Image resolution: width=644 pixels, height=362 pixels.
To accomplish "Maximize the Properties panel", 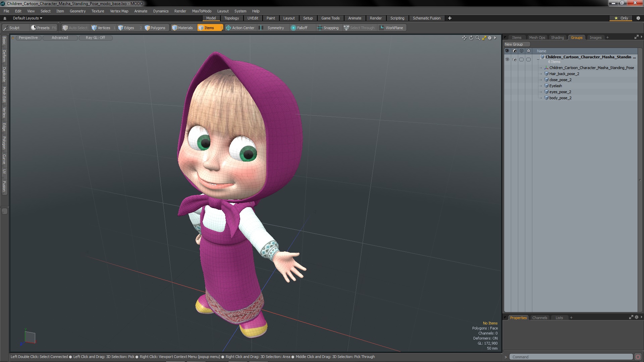I will 631,317.
